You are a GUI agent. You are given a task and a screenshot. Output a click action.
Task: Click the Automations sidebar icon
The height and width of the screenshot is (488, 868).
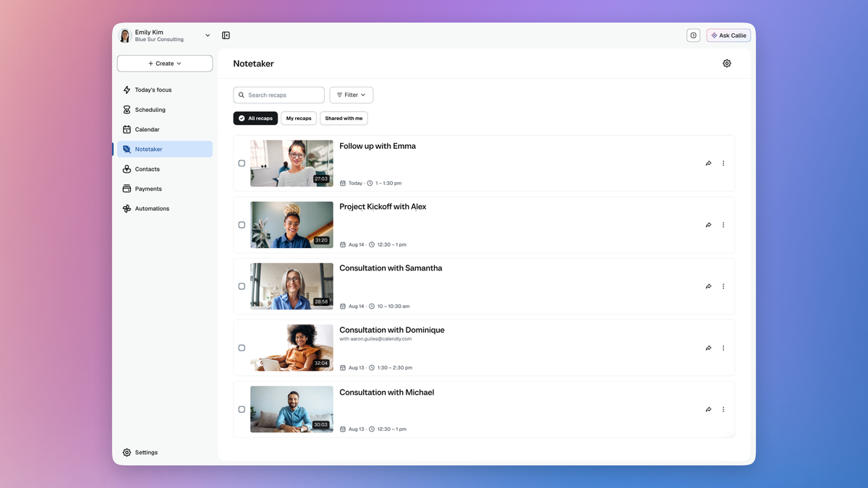pyautogui.click(x=127, y=208)
